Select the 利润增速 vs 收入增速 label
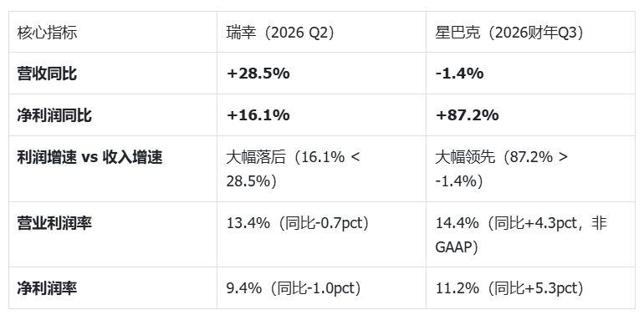The image size is (644, 315). point(89,157)
